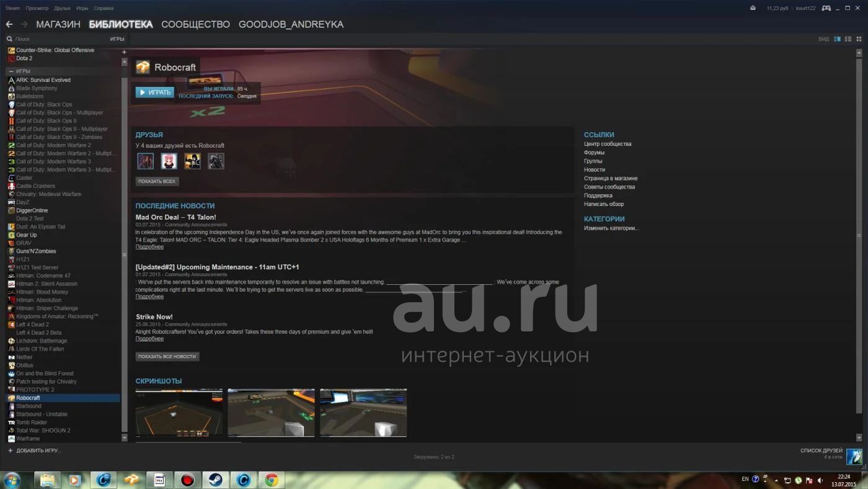The height and width of the screenshot is (489, 868).
Task: Switch to grid view layout icon
Action: tap(859, 39)
